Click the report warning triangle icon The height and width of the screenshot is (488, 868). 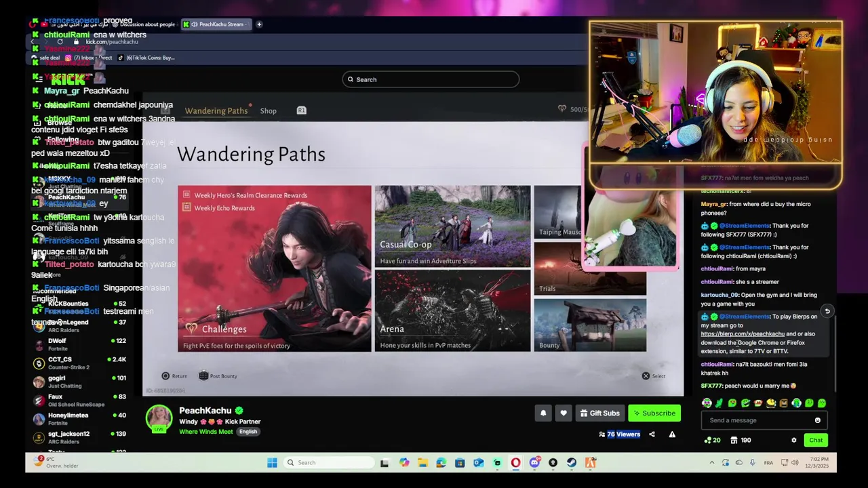click(672, 434)
